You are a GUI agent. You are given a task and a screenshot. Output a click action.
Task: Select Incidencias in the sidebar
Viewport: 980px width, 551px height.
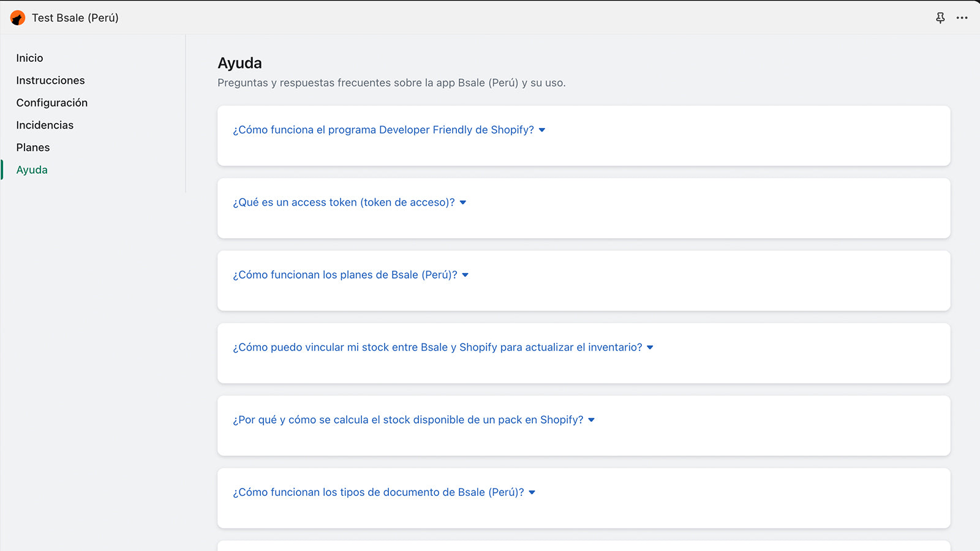click(x=45, y=125)
